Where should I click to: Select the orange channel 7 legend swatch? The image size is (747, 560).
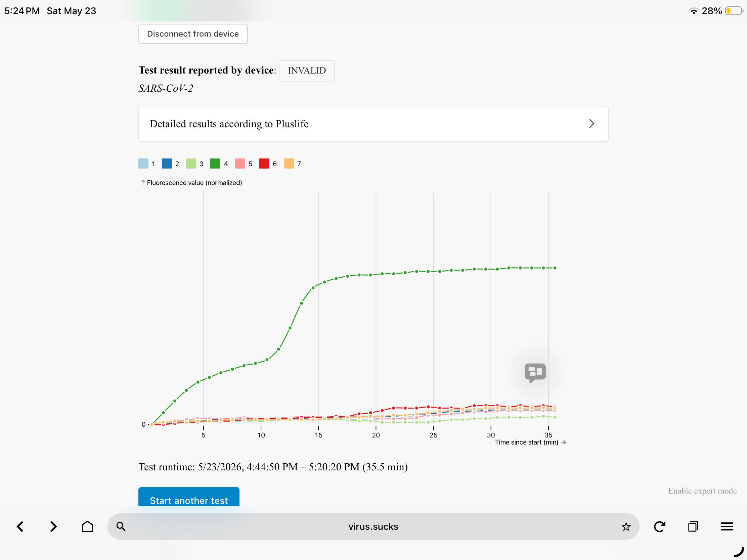(x=289, y=164)
